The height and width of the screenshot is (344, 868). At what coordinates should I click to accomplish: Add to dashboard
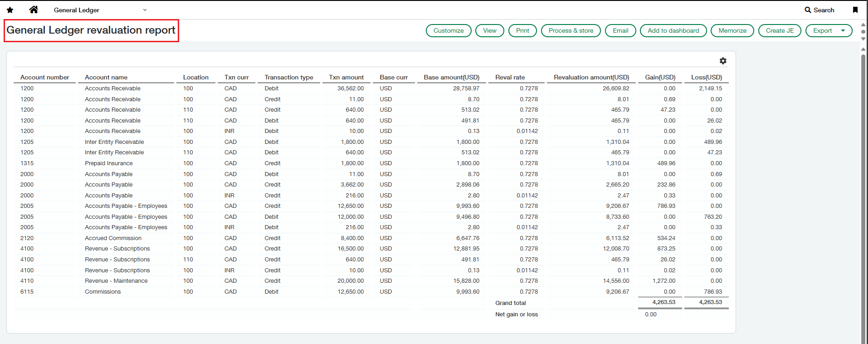click(x=673, y=30)
